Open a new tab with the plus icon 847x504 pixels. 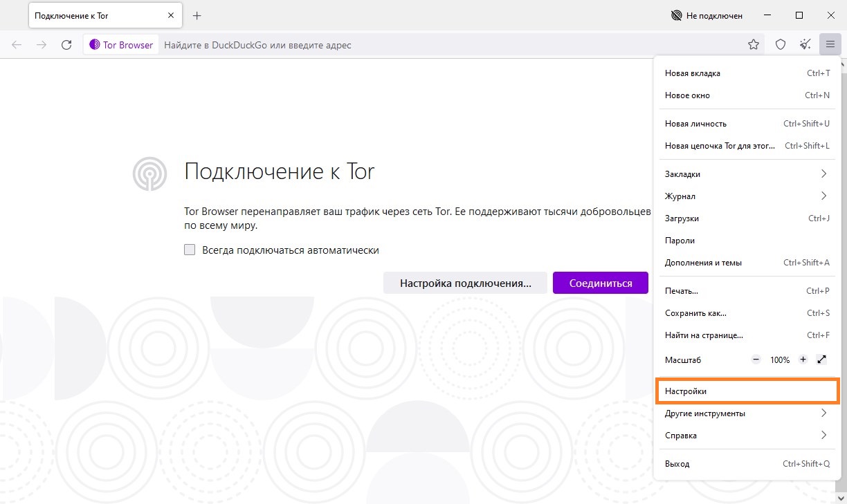coord(197,15)
